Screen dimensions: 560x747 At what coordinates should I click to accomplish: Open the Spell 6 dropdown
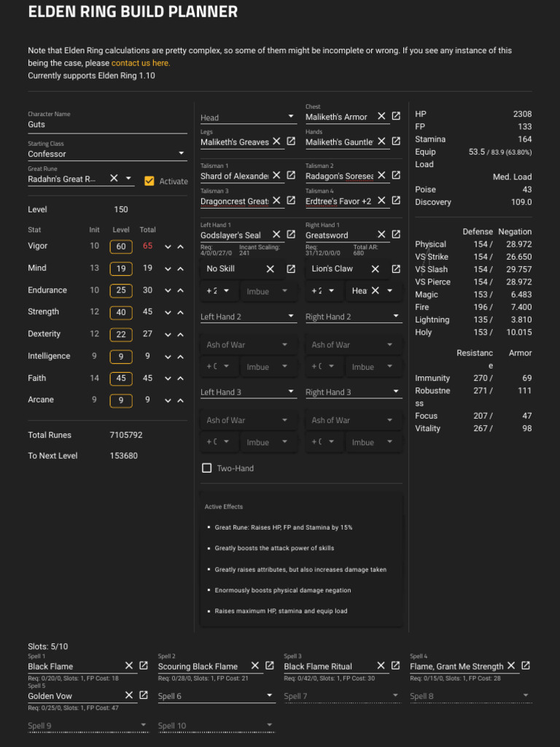pos(217,696)
